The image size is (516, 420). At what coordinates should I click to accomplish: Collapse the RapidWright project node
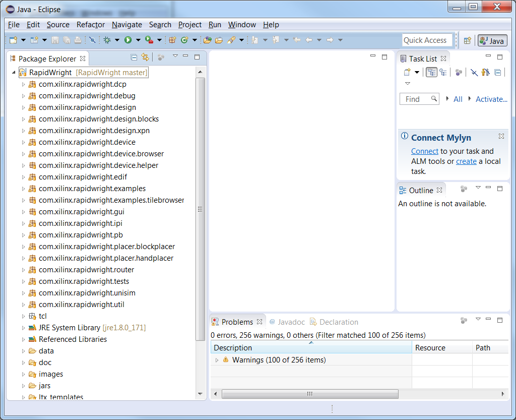tap(14, 73)
